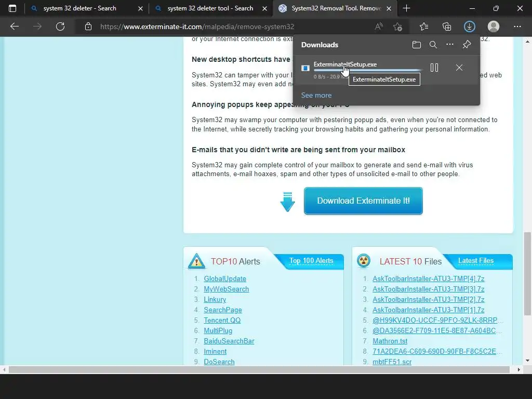532x399 pixels.
Task: Open the DoSearch alert link
Action: (219, 362)
